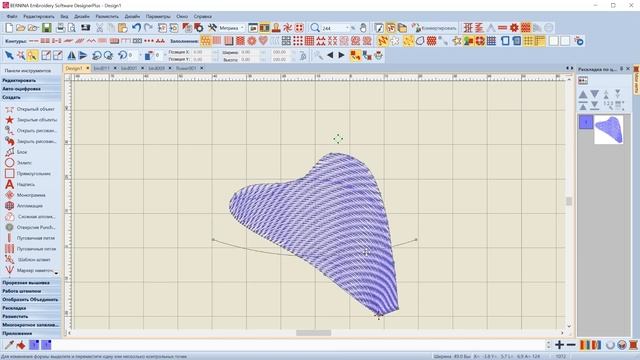Select the Ellipse circle tool
640x360 pixels.
[x=9, y=162]
